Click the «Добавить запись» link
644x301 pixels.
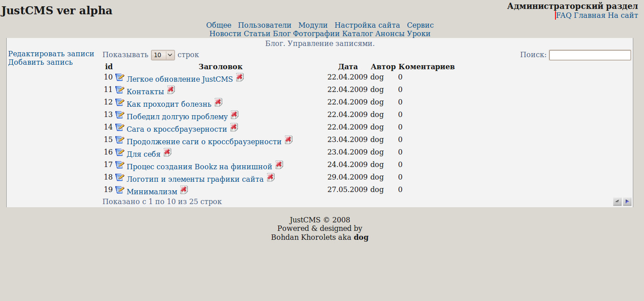(40, 62)
